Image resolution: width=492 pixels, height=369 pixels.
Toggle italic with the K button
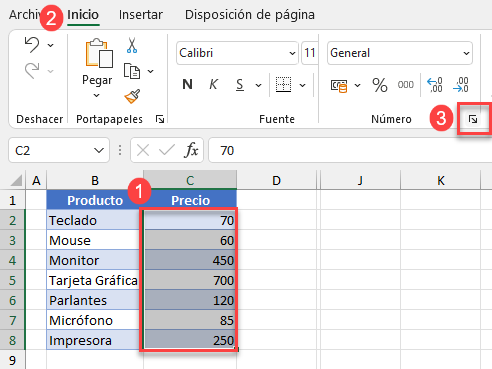[213, 85]
